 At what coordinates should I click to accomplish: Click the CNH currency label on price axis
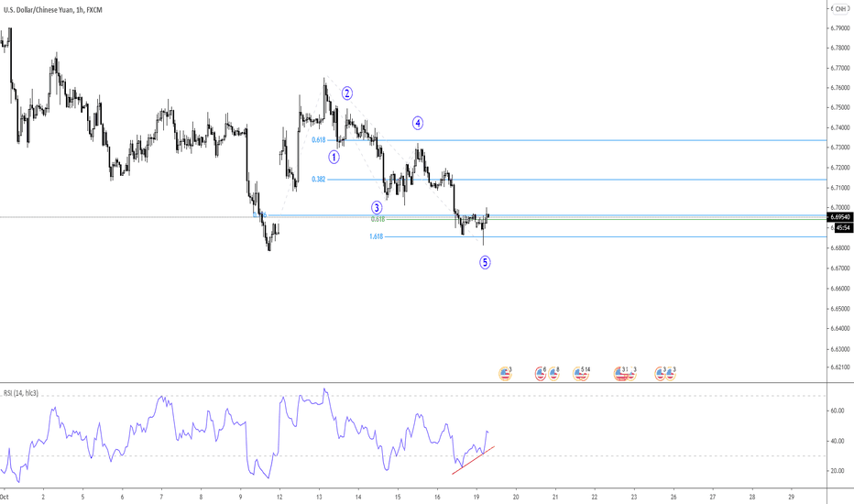pos(840,9)
